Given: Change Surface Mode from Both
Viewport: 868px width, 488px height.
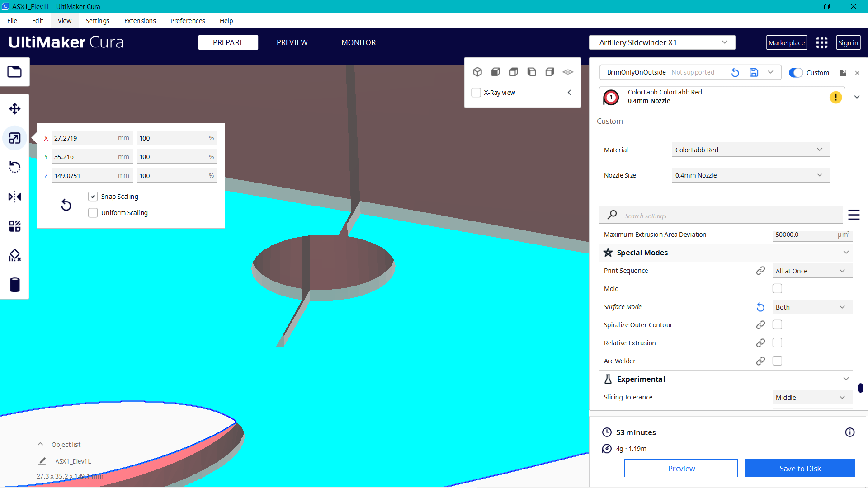Looking at the screenshot, I should click(x=811, y=307).
